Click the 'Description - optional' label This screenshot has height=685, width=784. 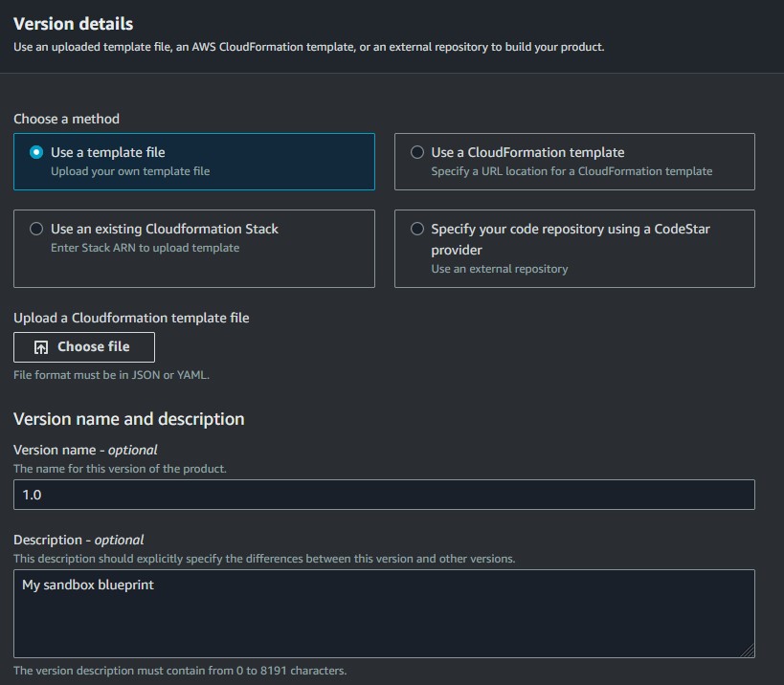(78, 540)
